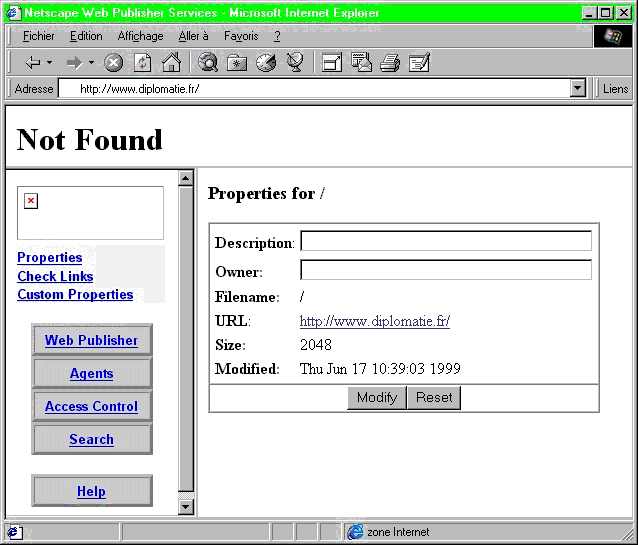Expand the Liens links bar

click(x=615, y=88)
